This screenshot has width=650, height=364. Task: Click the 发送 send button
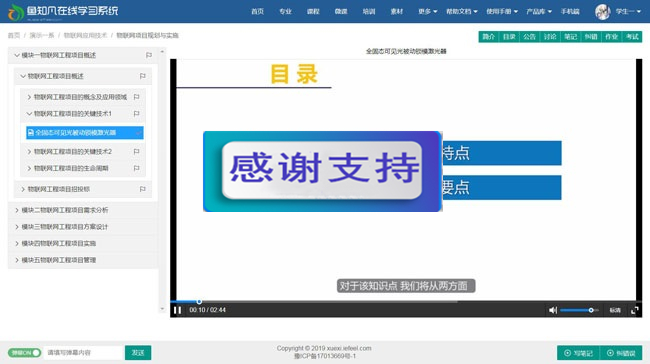tap(138, 353)
